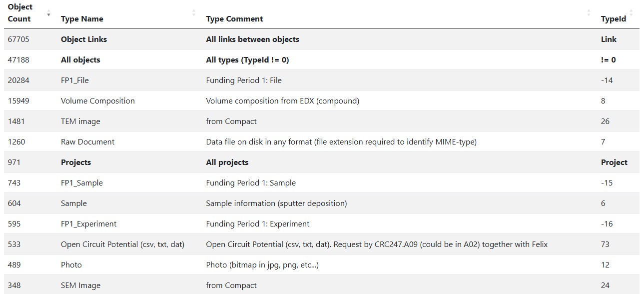Select the Object Links row name

tap(84, 39)
